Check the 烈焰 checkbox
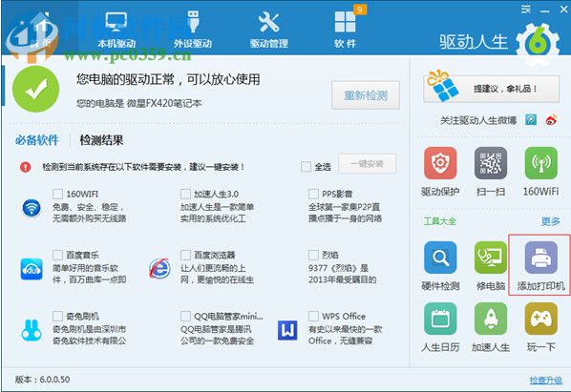This screenshot has width=571, height=392. pyautogui.click(x=313, y=255)
